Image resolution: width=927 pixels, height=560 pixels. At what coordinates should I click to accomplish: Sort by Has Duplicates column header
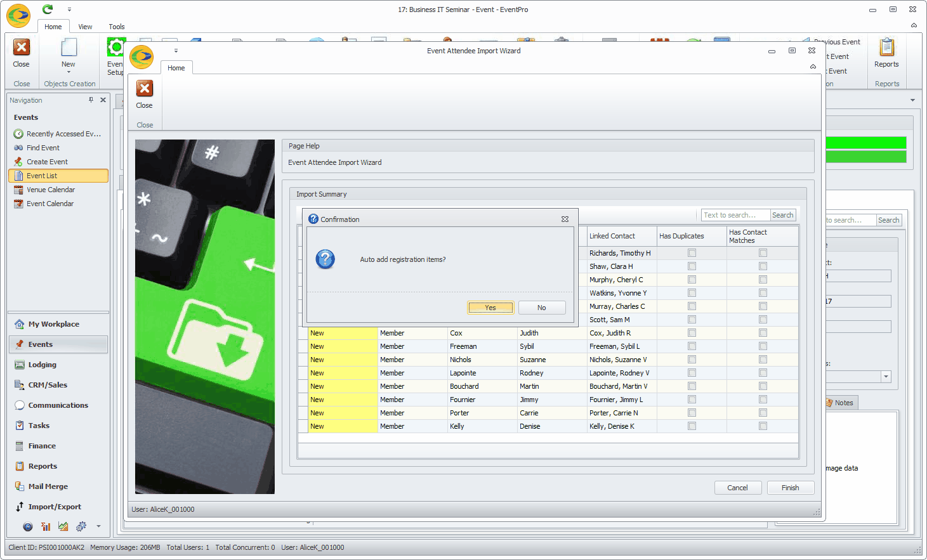[692, 236]
